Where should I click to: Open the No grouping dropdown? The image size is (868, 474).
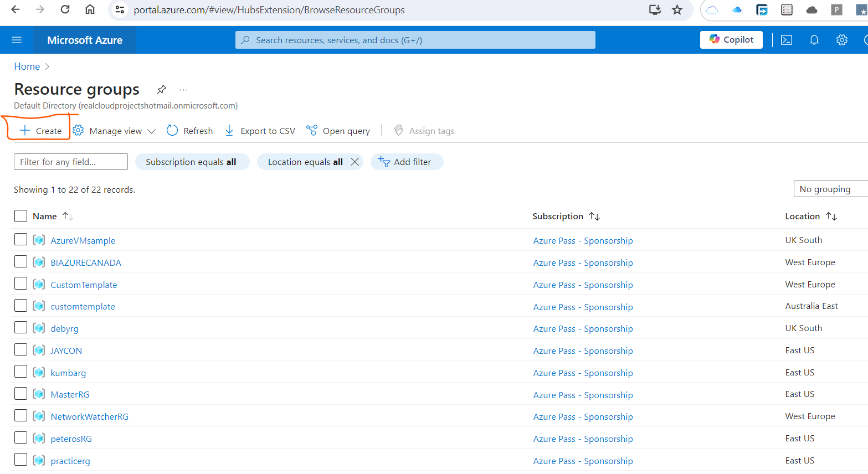[831, 189]
